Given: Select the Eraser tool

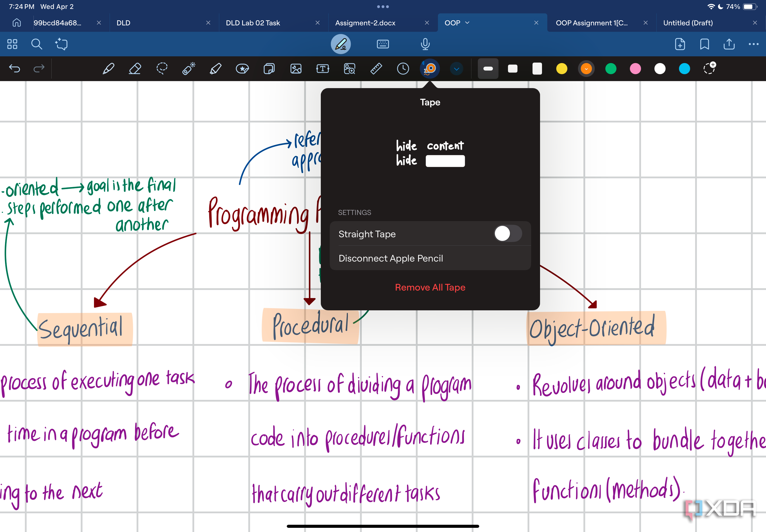Looking at the screenshot, I should (x=135, y=69).
